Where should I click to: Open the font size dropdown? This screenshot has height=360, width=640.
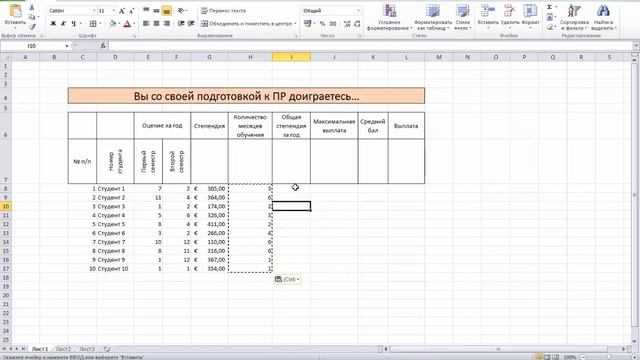(113, 11)
